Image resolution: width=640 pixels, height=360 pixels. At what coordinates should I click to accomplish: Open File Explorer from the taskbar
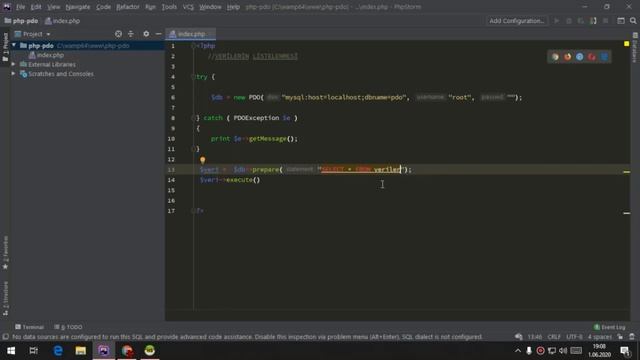80,351
